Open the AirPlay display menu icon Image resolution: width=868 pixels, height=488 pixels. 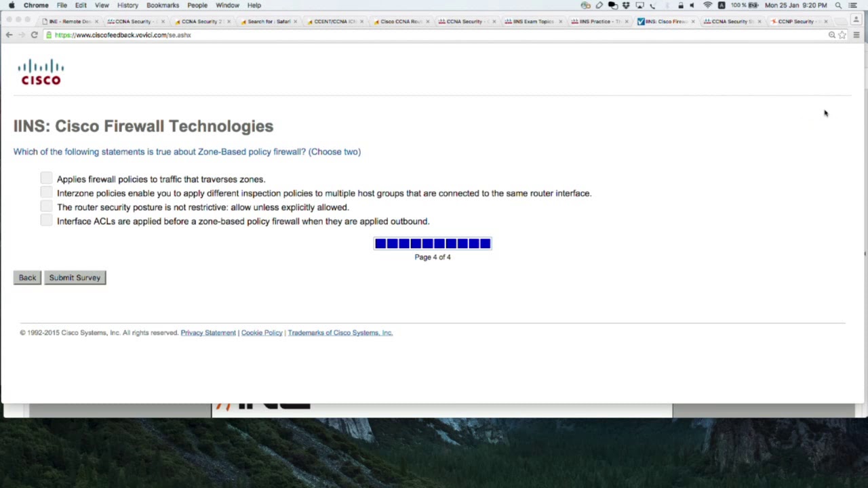[x=639, y=5]
